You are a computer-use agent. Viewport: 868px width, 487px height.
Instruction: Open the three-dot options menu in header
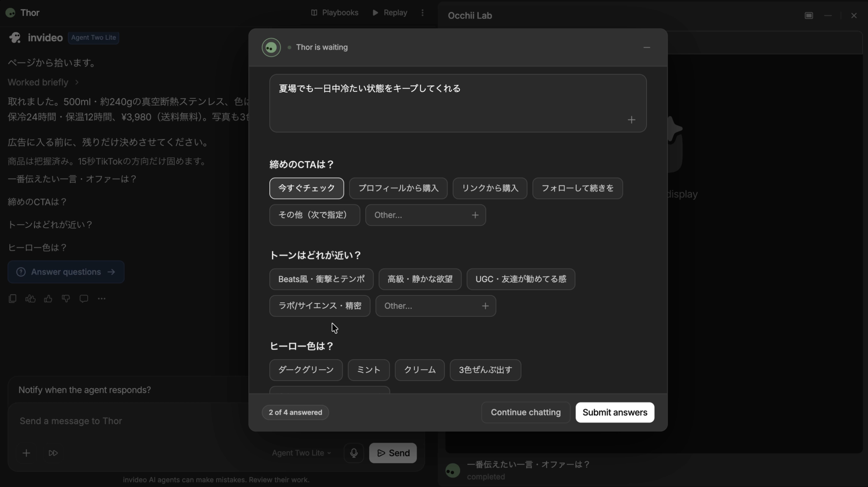coord(422,13)
